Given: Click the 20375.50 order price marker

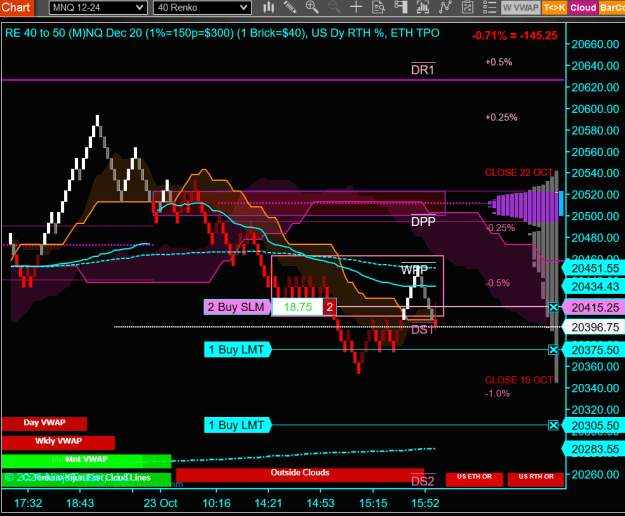Looking at the screenshot, I should (x=594, y=350).
